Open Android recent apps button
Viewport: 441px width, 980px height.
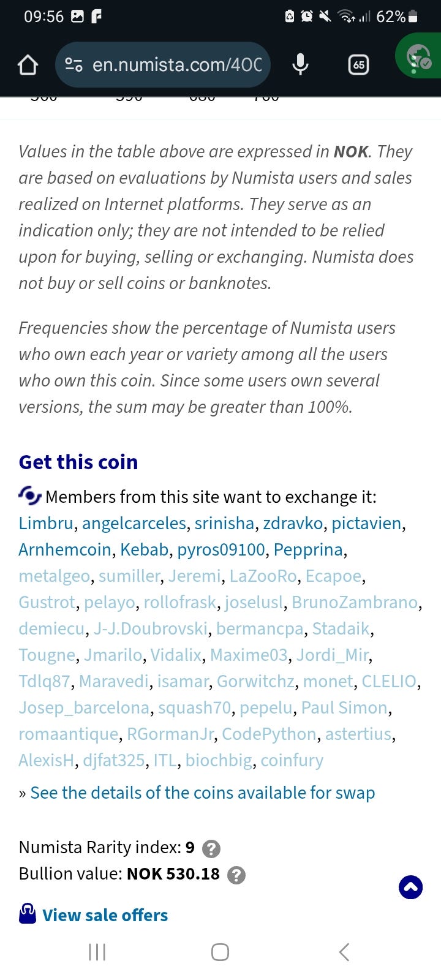(97, 952)
